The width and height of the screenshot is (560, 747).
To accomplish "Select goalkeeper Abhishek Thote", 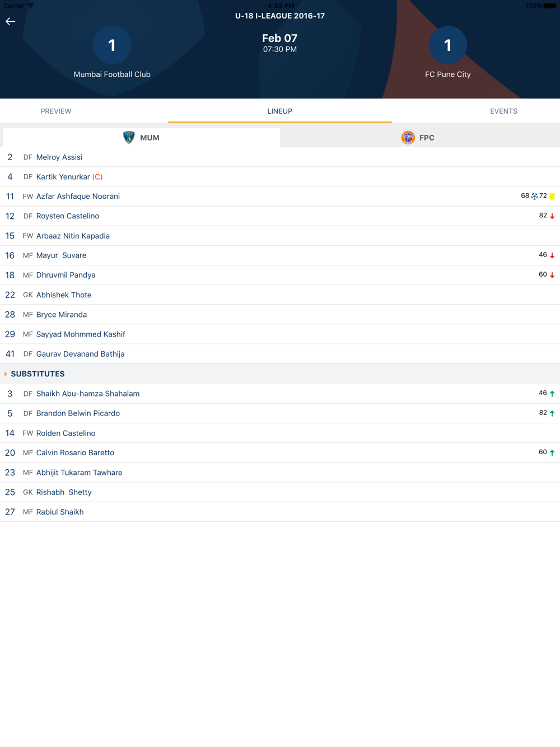I will point(280,295).
